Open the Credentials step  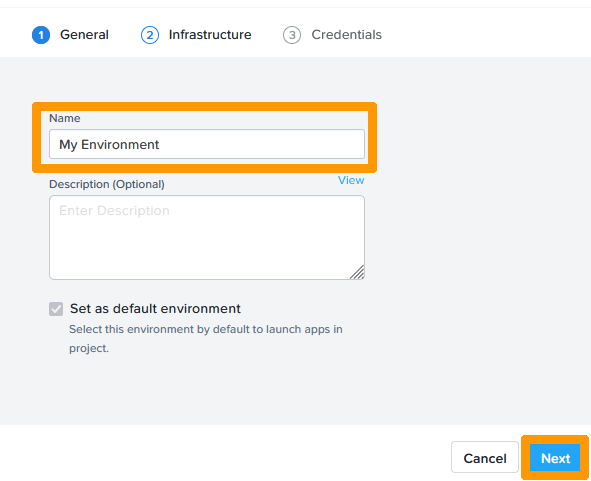pyautogui.click(x=346, y=35)
